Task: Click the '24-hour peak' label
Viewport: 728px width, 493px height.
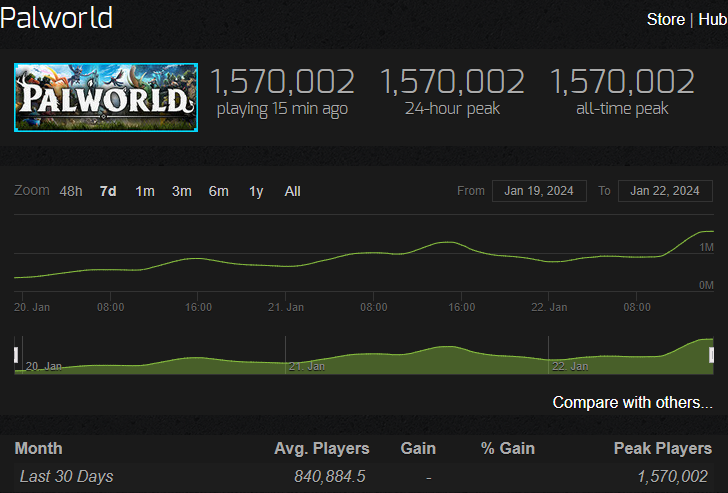Action: [x=452, y=109]
